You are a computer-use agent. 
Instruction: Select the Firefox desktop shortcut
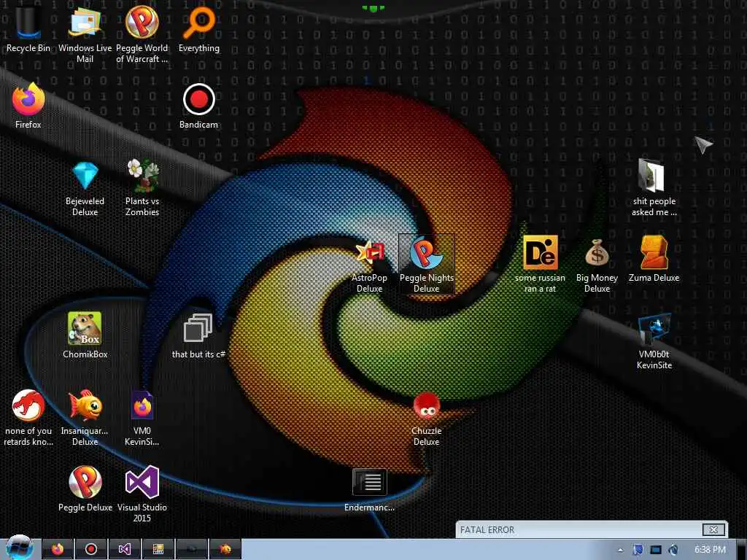tap(28, 106)
